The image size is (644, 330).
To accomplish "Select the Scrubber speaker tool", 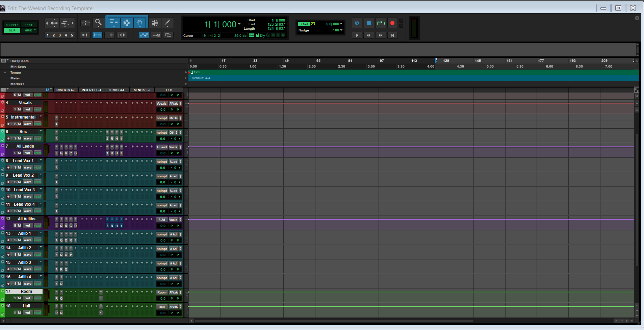I will [155, 23].
